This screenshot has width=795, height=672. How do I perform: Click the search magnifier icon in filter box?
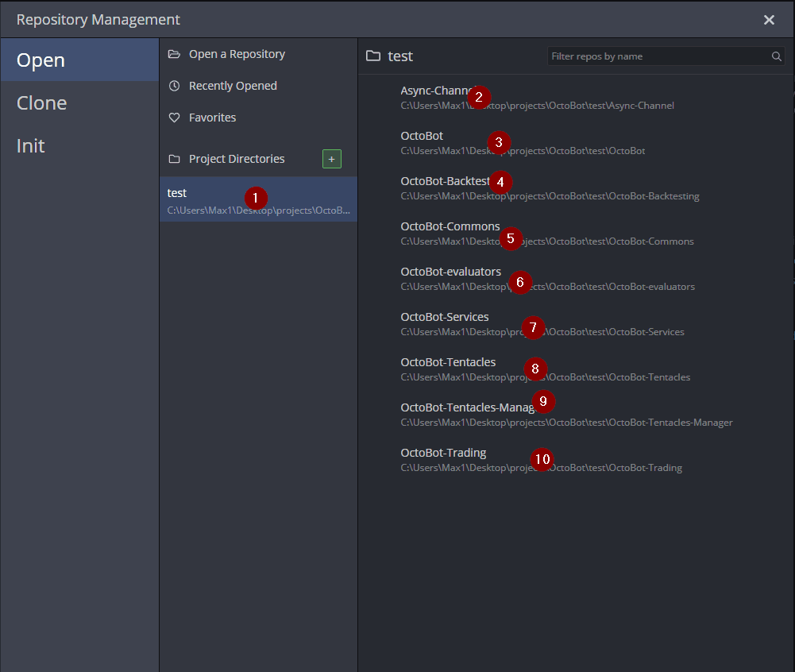click(776, 56)
